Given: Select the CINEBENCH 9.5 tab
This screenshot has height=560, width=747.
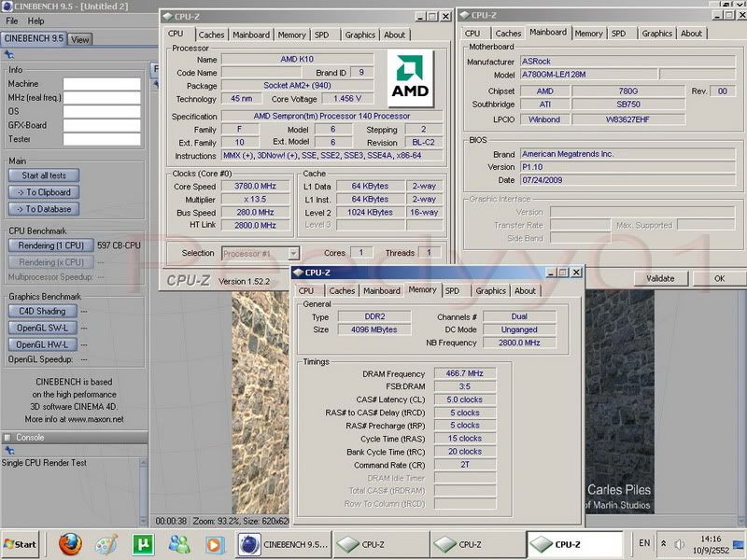Looking at the screenshot, I should pyautogui.click(x=34, y=38).
